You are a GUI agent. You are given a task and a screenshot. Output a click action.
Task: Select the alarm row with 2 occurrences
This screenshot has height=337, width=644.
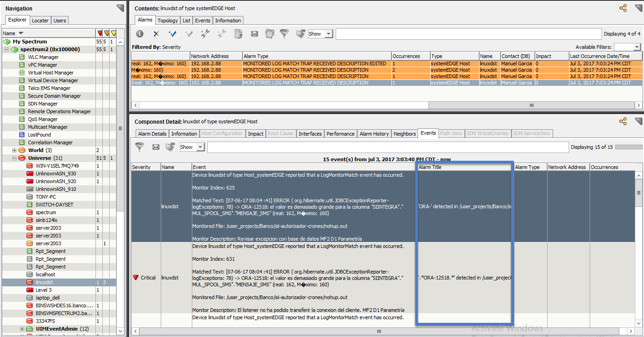386,70
